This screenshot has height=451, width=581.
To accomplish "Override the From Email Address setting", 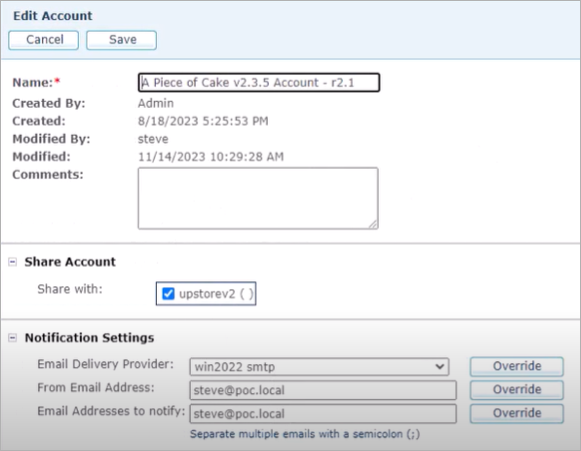I will pos(517,390).
